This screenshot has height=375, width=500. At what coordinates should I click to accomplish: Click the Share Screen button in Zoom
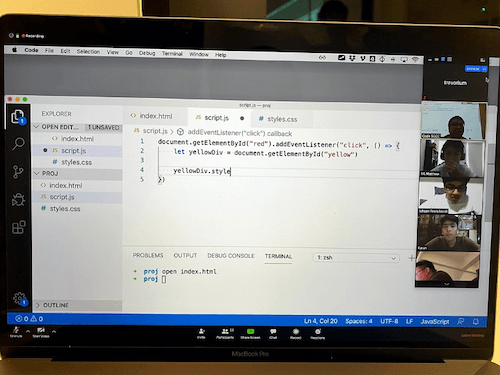[250, 334]
